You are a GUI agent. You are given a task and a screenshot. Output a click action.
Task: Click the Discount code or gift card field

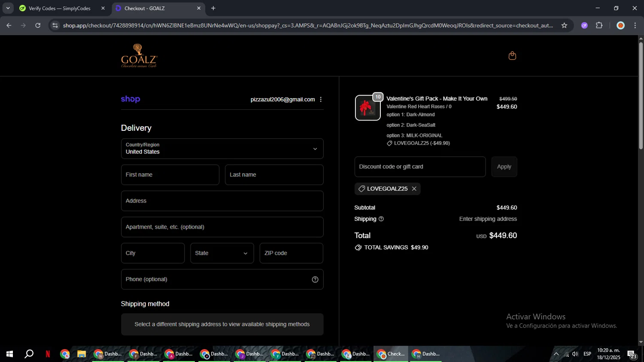[420, 167]
